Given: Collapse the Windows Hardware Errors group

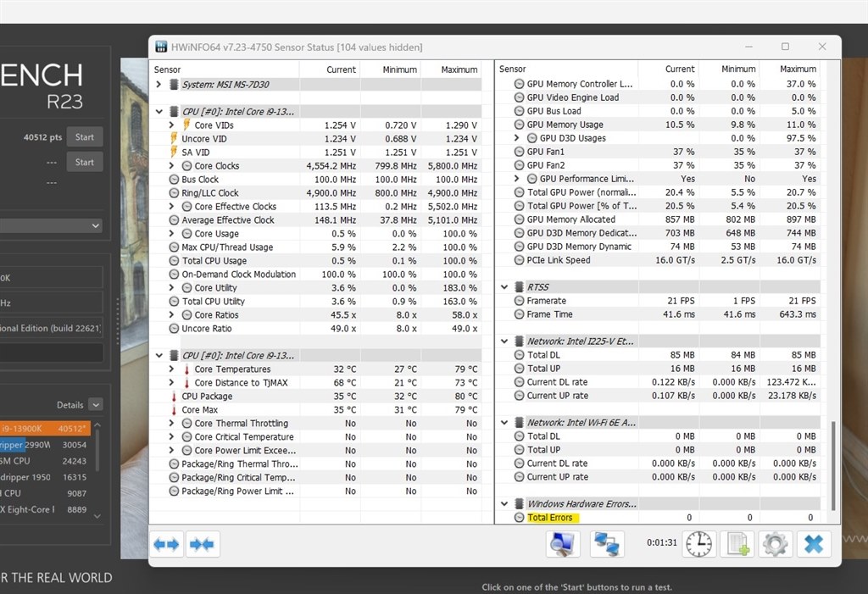Looking at the screenshot, I should pyautogui.click(x=504, y=504).
